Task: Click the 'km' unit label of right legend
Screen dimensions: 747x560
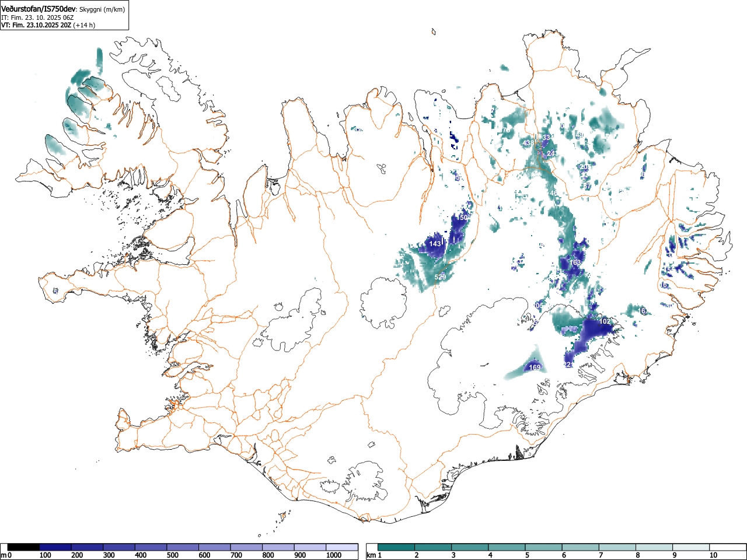Action: pyautogui.click(x=371, y=555)
